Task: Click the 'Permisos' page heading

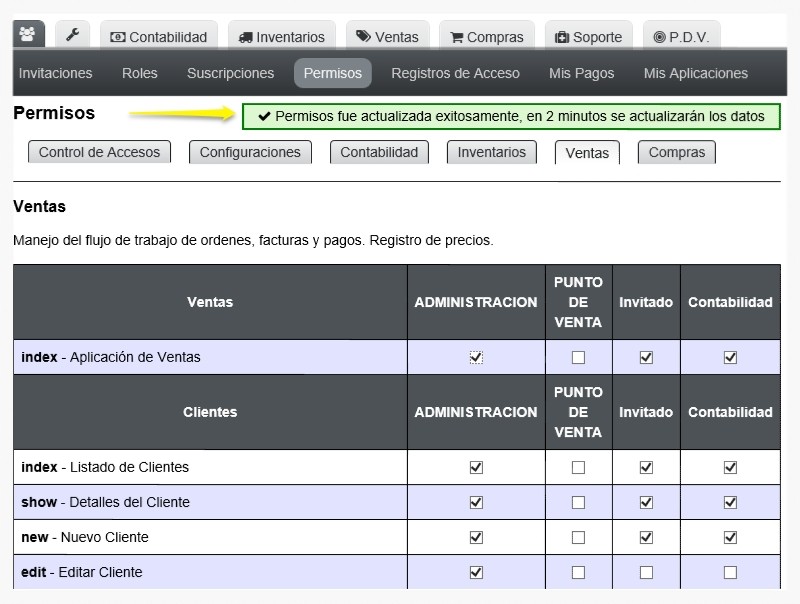Action: (x=54, y=113)
